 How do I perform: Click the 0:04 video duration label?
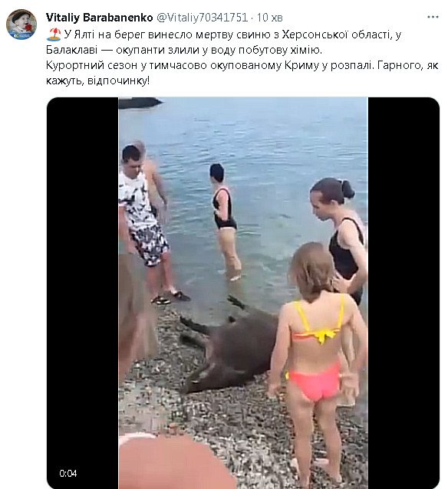coord(68,474)
